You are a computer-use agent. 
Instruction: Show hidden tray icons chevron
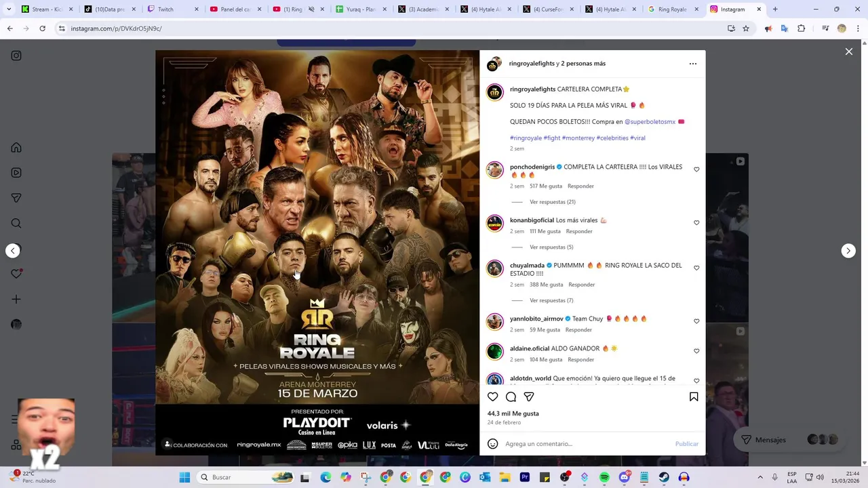pos(759,477)
